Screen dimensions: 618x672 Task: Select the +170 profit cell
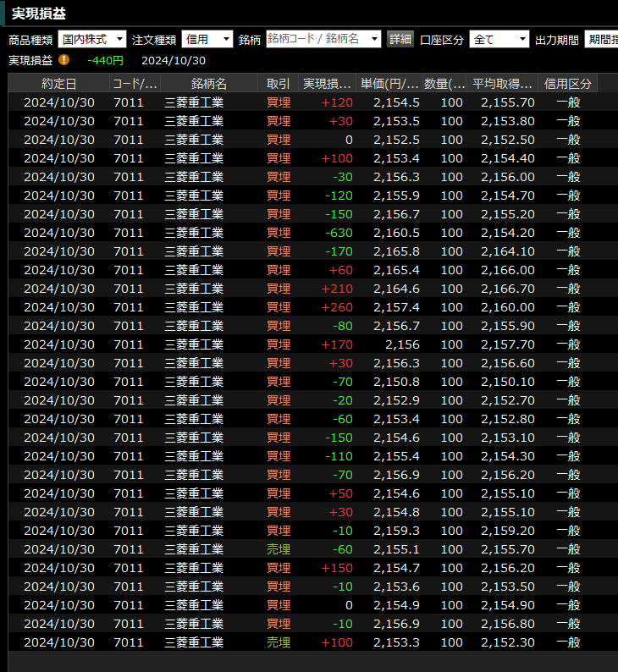337,344
